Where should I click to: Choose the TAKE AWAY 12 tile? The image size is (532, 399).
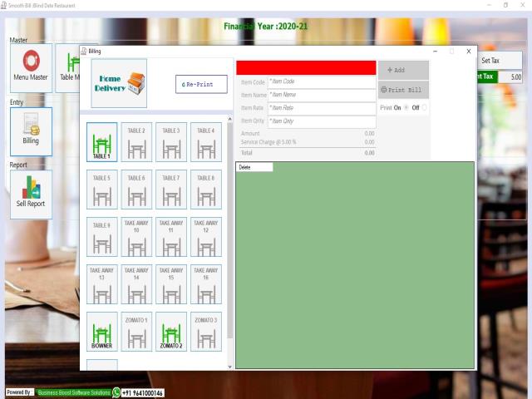[x=206, y=237]
